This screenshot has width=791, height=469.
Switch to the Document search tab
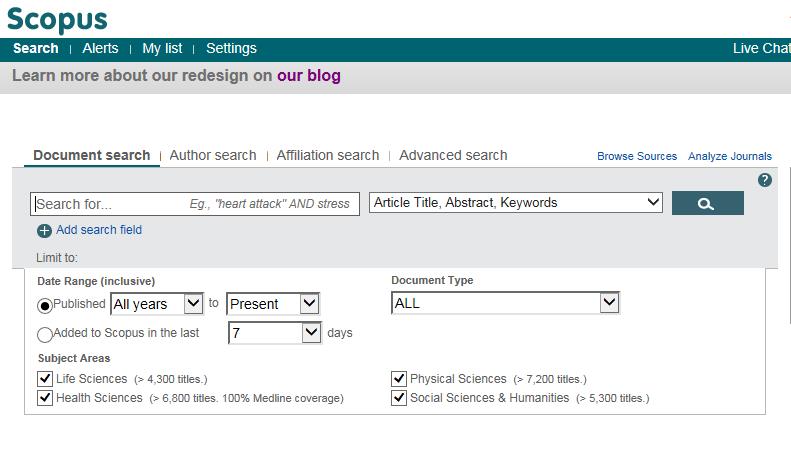point(92,155)
